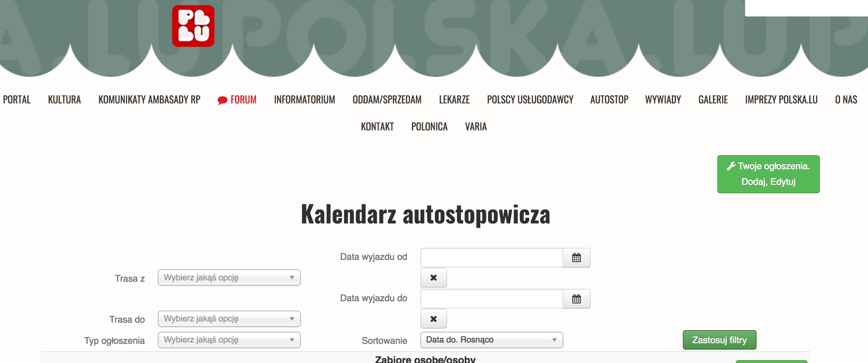Open the VARIA menu item
Image resolution: width=868 pixels, height=363 pixels.
[x=476, y=127]
